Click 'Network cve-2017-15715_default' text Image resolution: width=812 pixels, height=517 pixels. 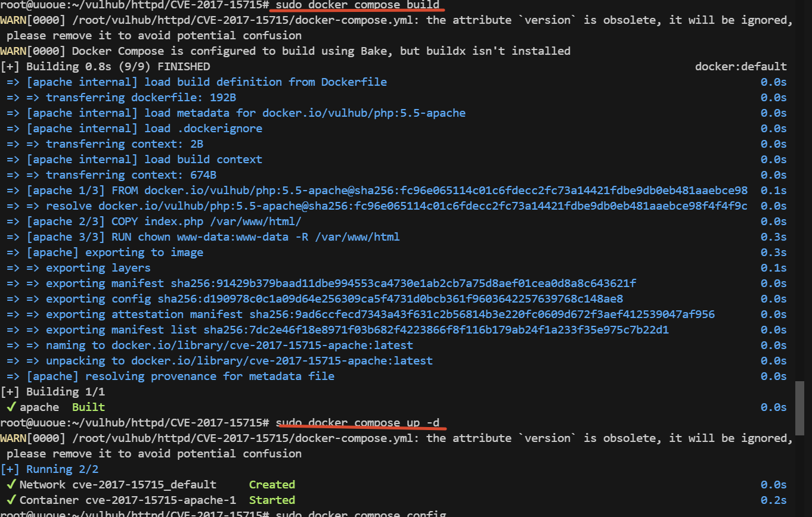point(118,485)
